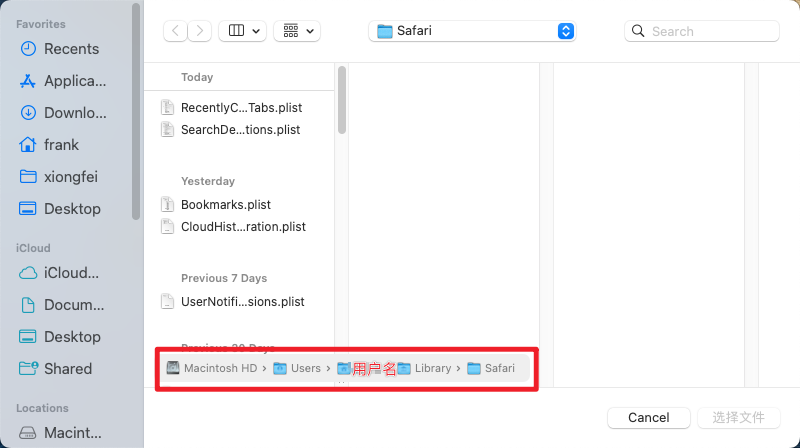Expand the Safari folder location popup
800x448 pixels.
coord(565,31)
